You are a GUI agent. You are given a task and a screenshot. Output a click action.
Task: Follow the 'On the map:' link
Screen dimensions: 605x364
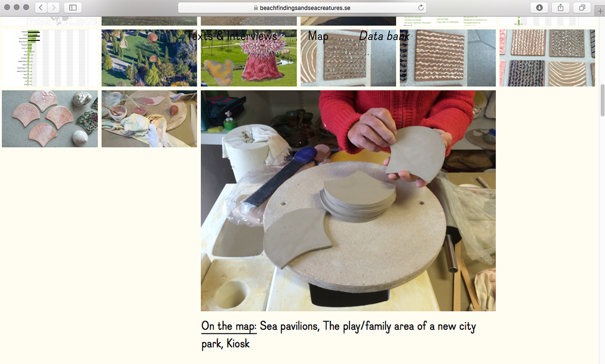point(229,326)
